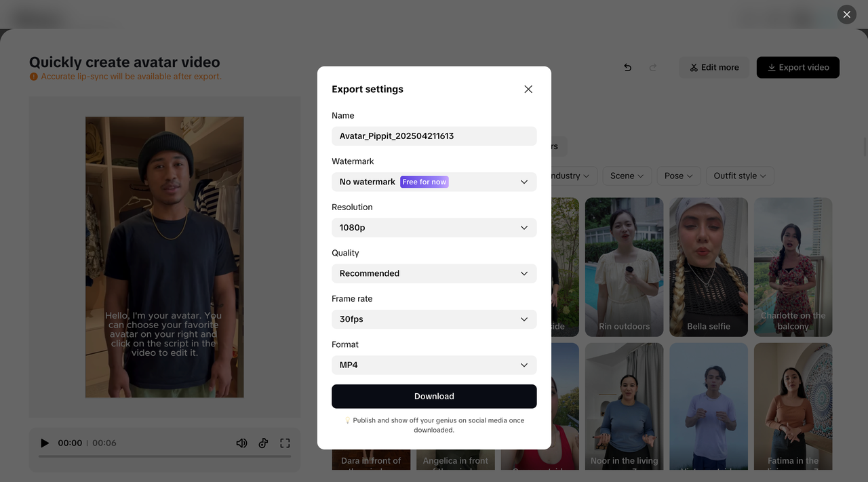This screenshot has height=482, width=868.
Task: Open the Outfit style filter menu
Action: (x=739, y=176)
